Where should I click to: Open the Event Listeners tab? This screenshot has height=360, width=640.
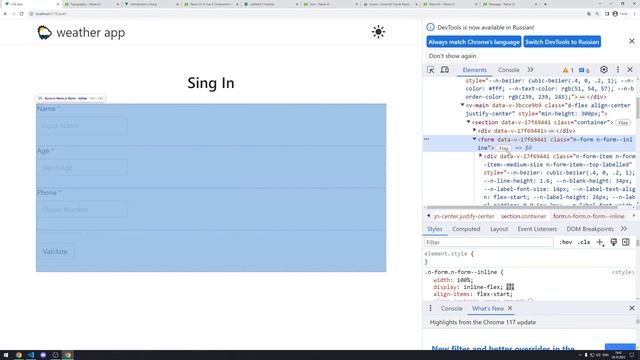coord(537,229)
